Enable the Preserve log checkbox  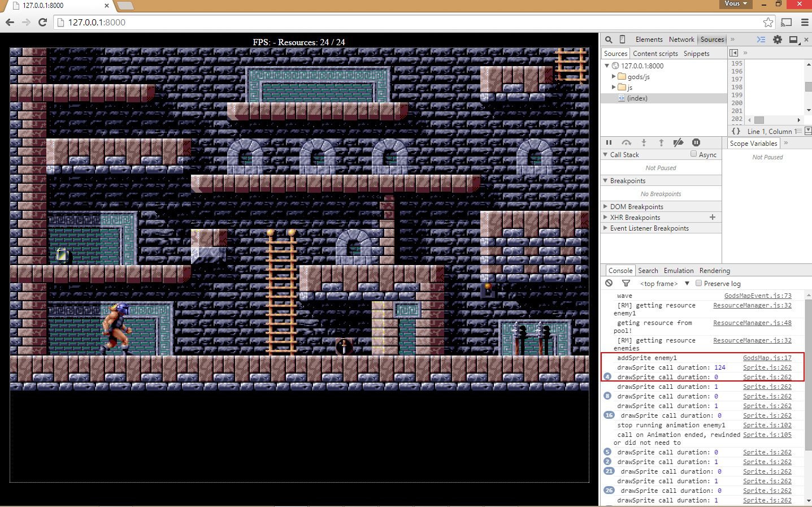[699, 283]
